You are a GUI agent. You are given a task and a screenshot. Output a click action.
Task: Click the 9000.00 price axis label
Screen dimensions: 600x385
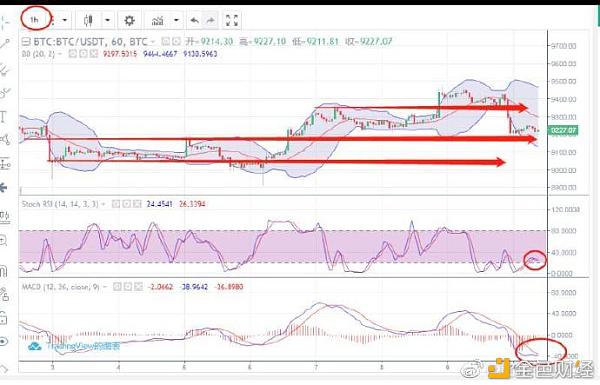[563, 170]
